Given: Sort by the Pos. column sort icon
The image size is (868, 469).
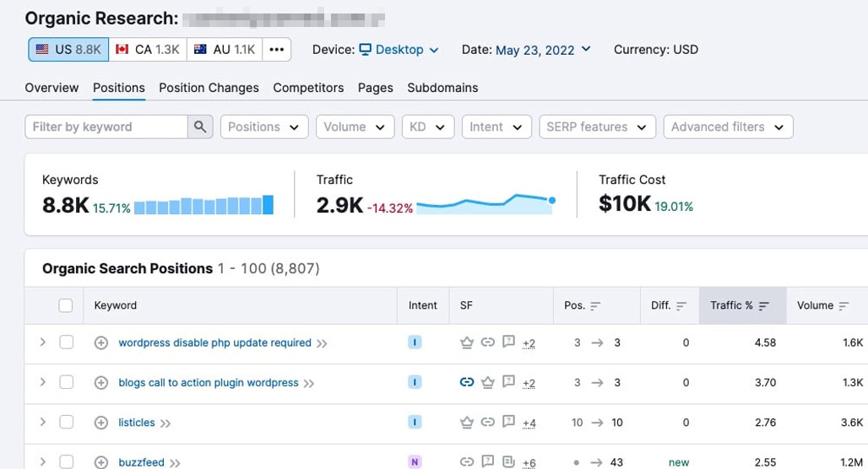Looking at the screenshot, I should (595, 306).
